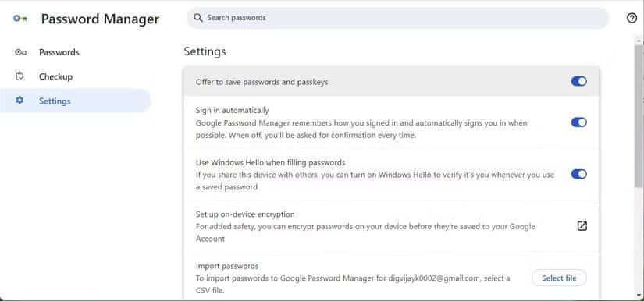Click the Set up on-device encryption row
The width and height of the screenshot is (644, 301).
pos(391,226)
